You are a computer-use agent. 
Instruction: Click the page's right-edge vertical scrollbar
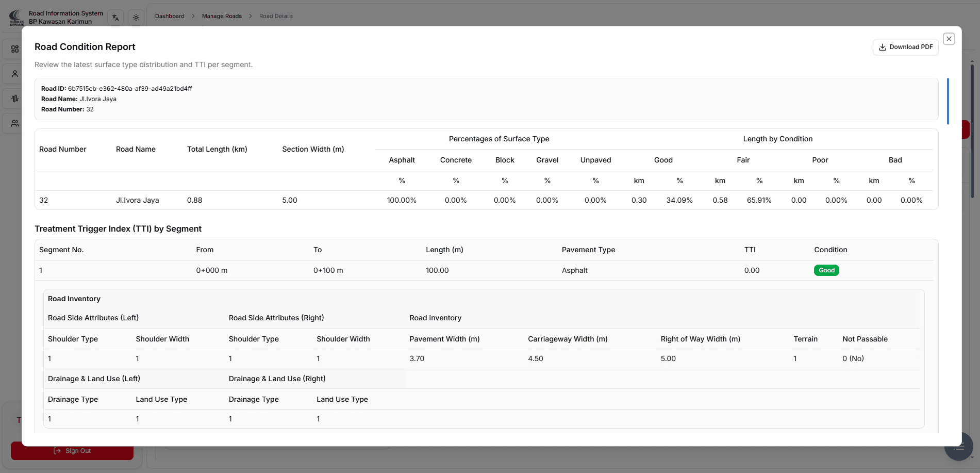pos(972,129)
